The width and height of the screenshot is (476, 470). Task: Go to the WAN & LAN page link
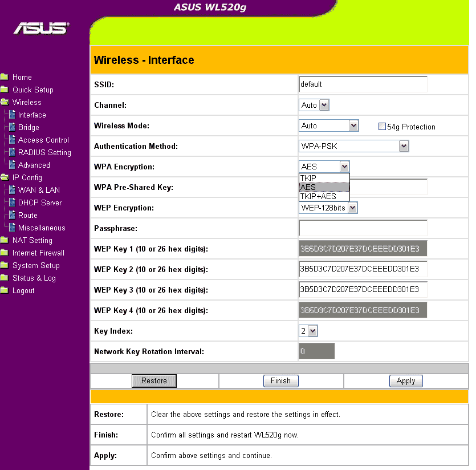tap(39, 190)
